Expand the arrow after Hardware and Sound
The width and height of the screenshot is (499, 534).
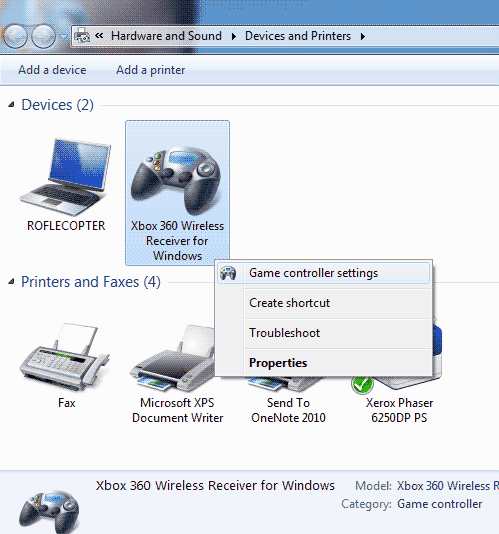point(234,36)
